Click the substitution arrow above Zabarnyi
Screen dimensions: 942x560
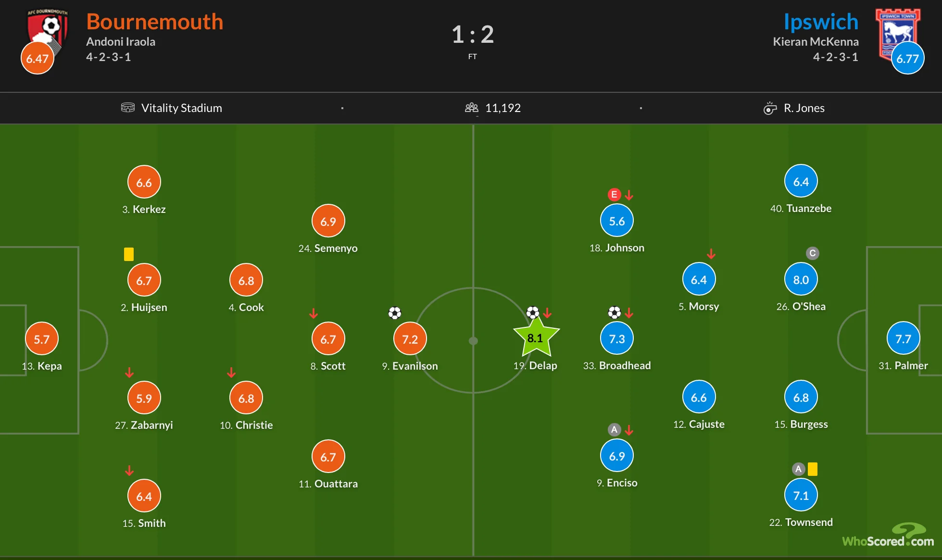click(129, 373)
